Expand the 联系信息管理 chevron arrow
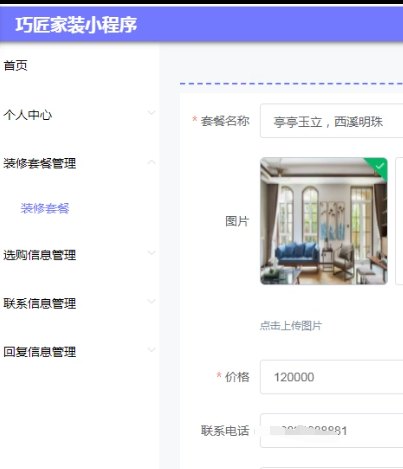This screenshot has width=403, height=469. pos(152,301)
